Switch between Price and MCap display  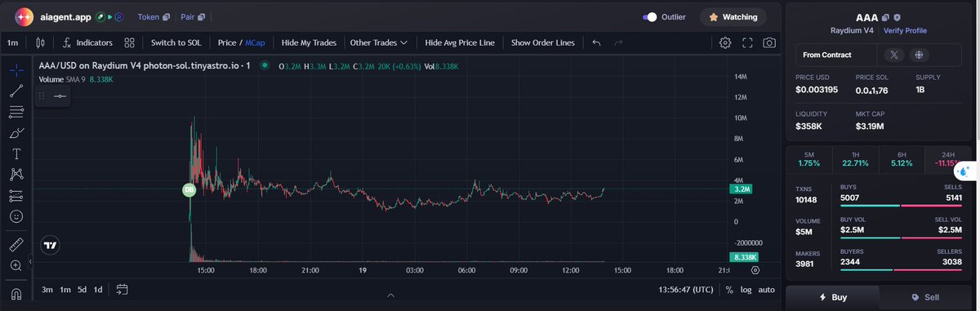[241, 42]
